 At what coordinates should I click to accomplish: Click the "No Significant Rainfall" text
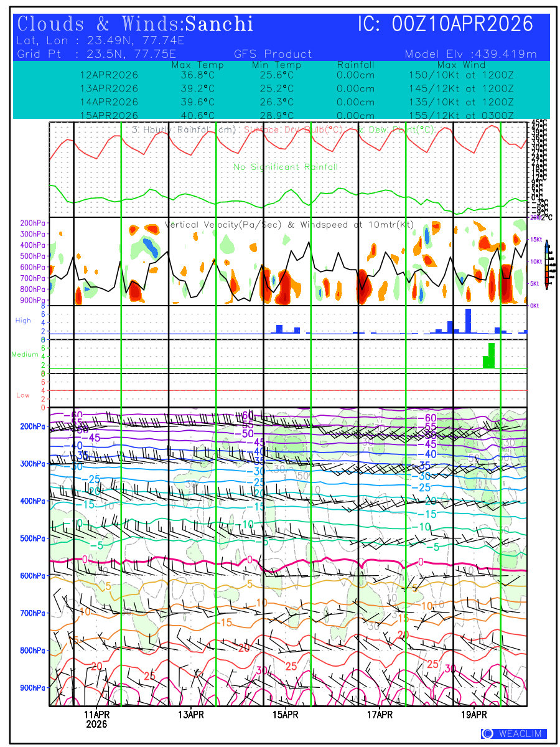pos(286,167)
